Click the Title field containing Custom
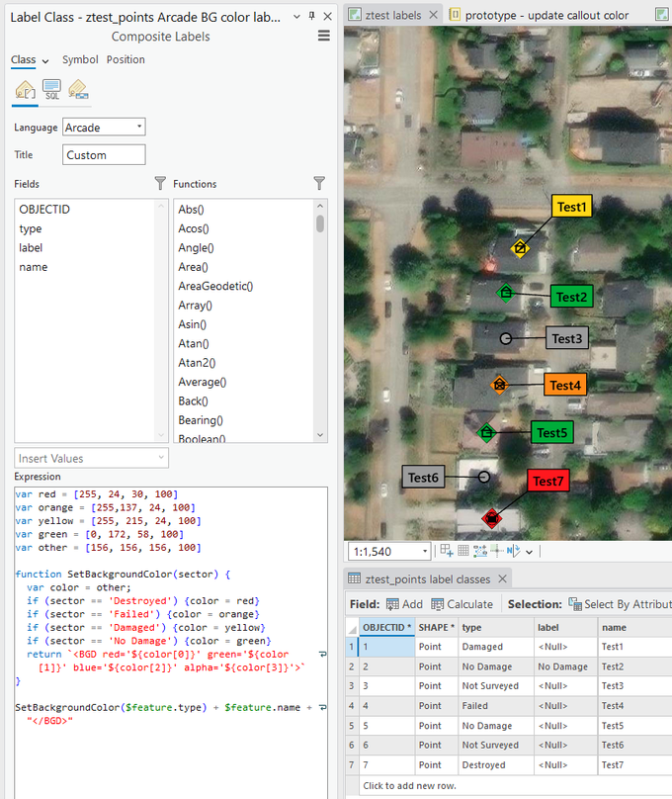Image resolution: width=672 pixels, height=799 pixels. 104,155
